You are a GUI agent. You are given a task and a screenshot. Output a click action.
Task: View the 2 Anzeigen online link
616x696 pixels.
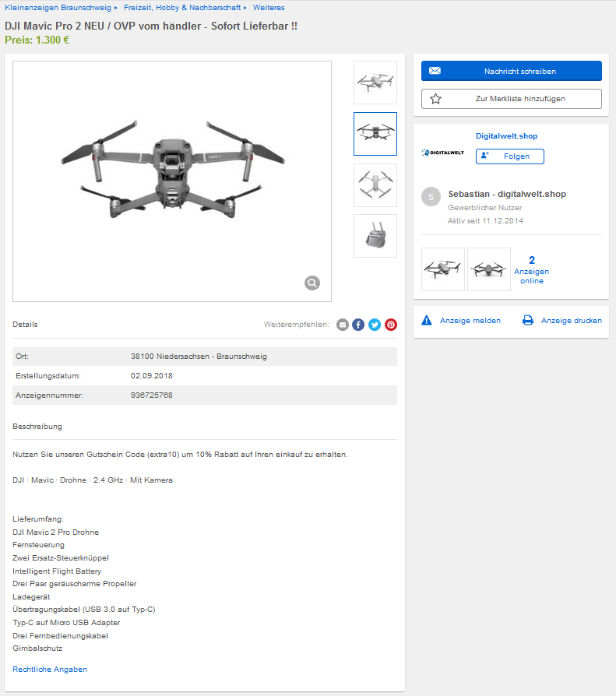(x=532, y=270)
